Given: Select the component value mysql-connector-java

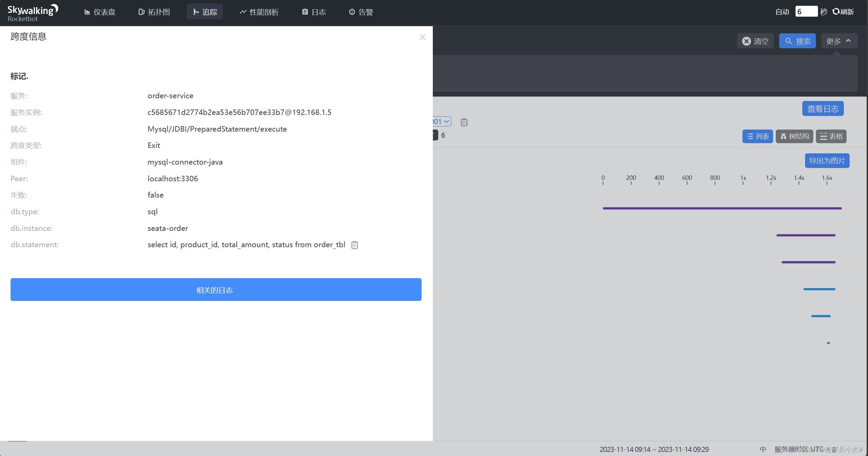Looking at the screenshot, I should [185, 162].
